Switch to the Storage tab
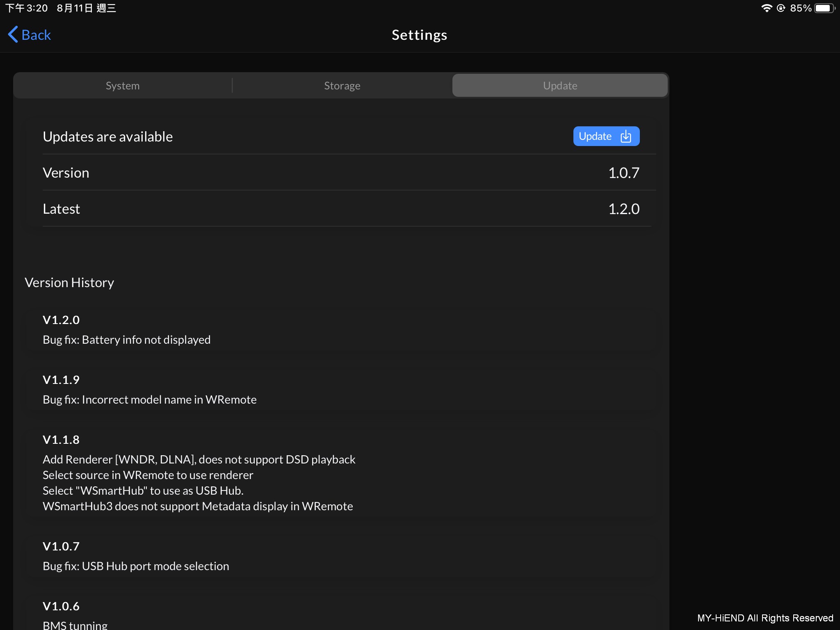 pyautogui.click(x=342, y=86)
